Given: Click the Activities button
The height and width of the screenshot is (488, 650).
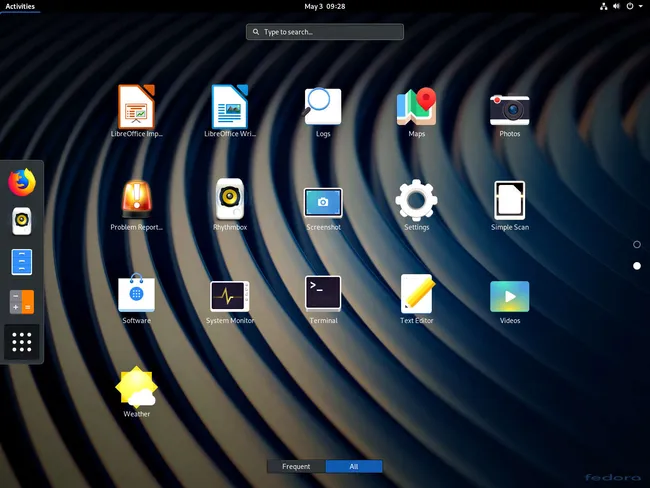Looking at the screenshot, I should 20,6.
